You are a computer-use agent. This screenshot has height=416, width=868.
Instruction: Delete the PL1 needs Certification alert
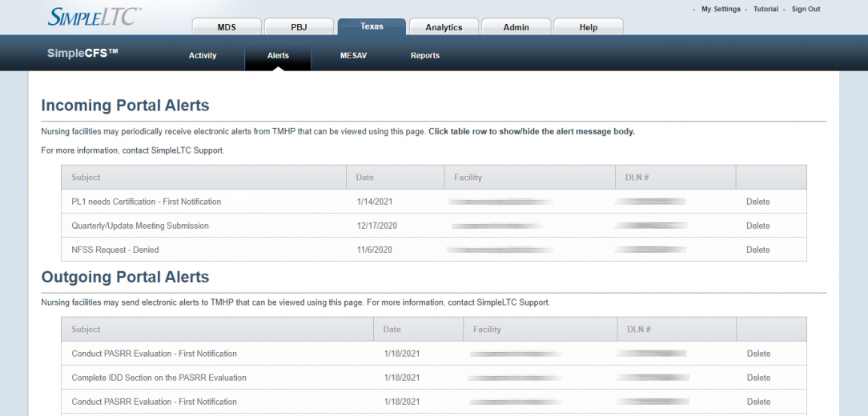757,202
